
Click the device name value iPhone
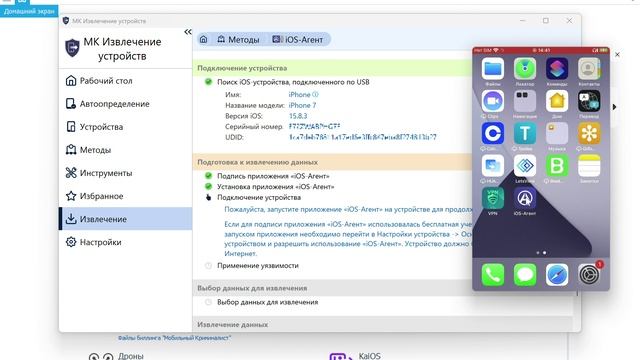pyautogui.click(x=300, y=94)
